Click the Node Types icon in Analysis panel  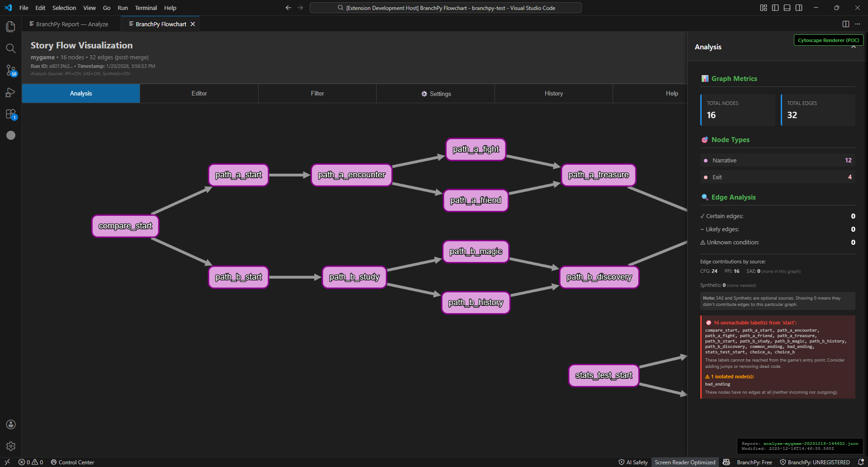[705, 140]
